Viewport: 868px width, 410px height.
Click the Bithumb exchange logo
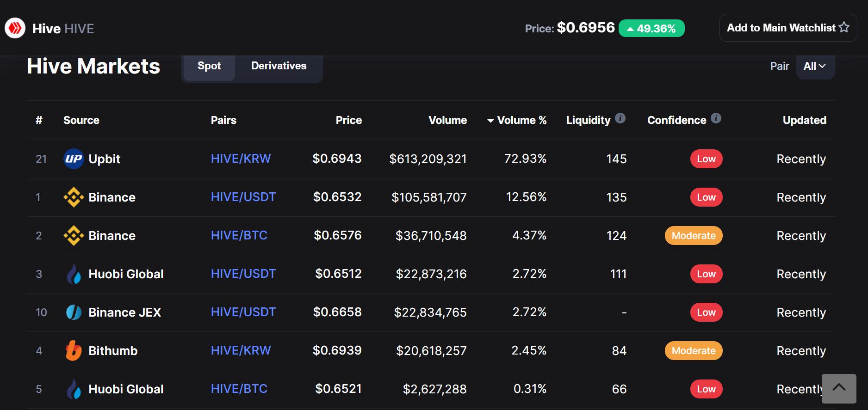[x=74, y=351]
